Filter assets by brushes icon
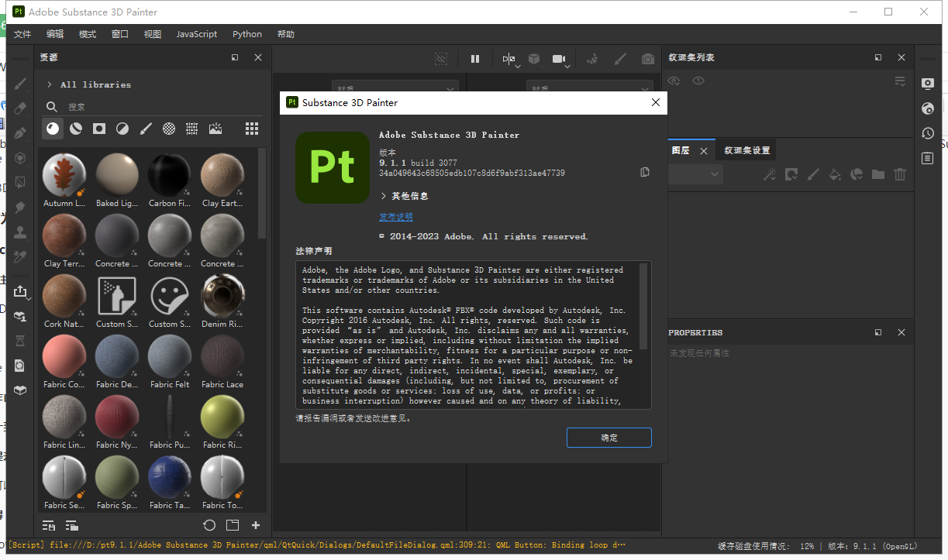Screen dimensions: 948x560 point(146,129)
